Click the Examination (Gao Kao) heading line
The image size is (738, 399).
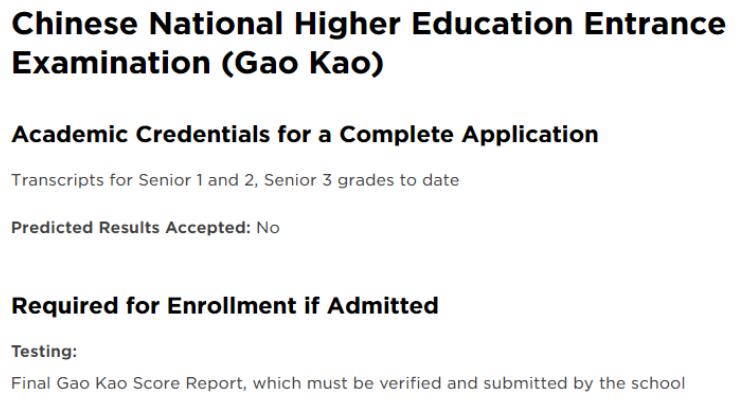pos(198,63)
